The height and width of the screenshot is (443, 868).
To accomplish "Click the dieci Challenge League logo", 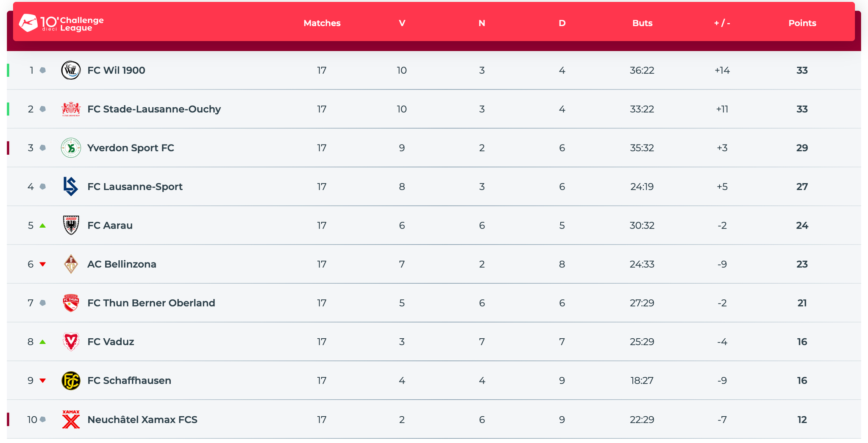I will pos(61,23).
